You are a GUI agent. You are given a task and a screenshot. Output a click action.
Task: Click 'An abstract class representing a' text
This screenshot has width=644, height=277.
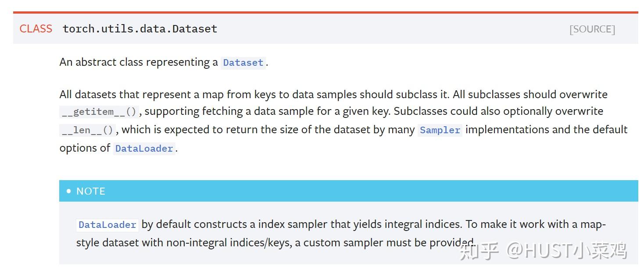click(139, 62)
